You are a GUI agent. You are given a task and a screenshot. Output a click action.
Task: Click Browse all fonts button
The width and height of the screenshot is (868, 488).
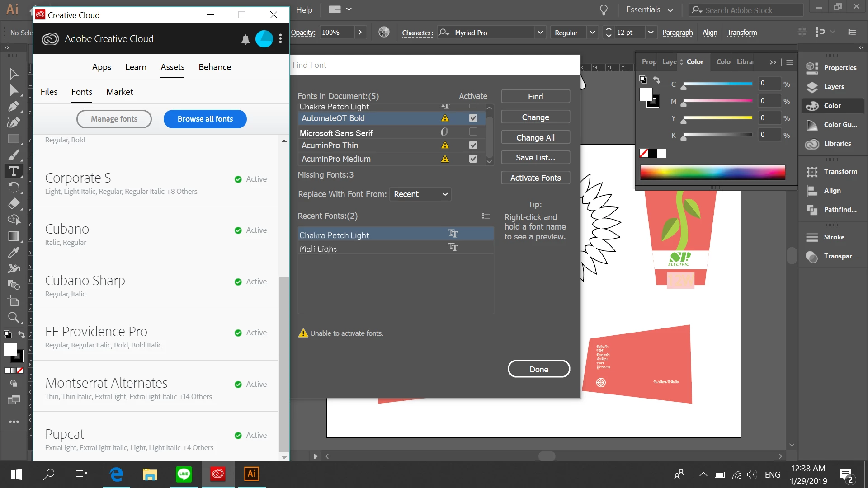(205, 119)
